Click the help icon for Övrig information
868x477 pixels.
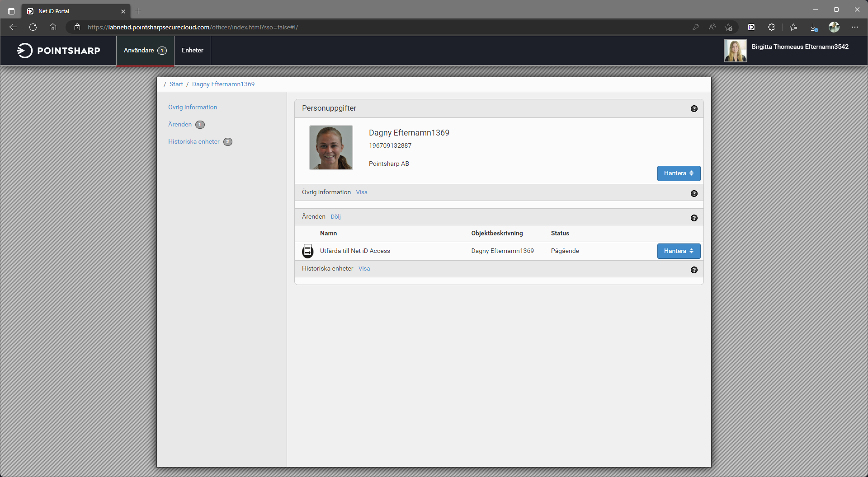click(x=694, y=193)
